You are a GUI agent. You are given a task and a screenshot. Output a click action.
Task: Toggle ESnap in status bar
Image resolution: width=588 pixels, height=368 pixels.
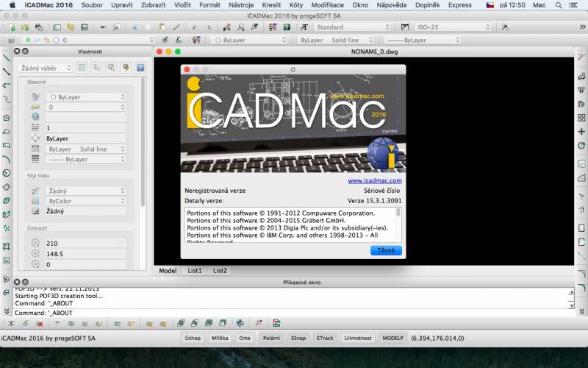pos(298,338)
